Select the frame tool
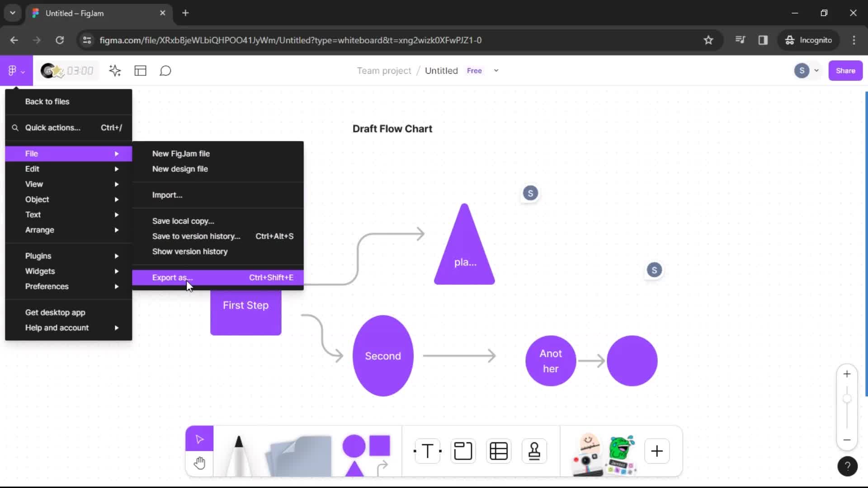The width and height of the screenshot is (868, 488). 464,451
